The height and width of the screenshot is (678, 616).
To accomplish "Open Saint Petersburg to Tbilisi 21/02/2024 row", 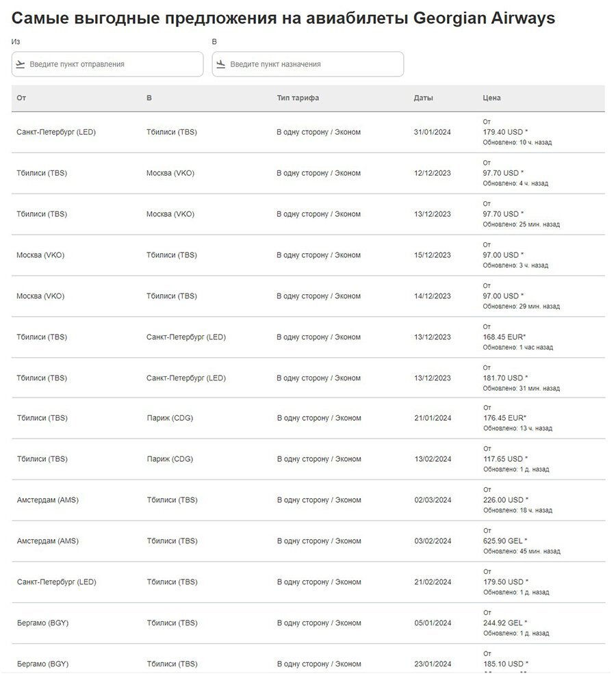I will tap(308, 582).
